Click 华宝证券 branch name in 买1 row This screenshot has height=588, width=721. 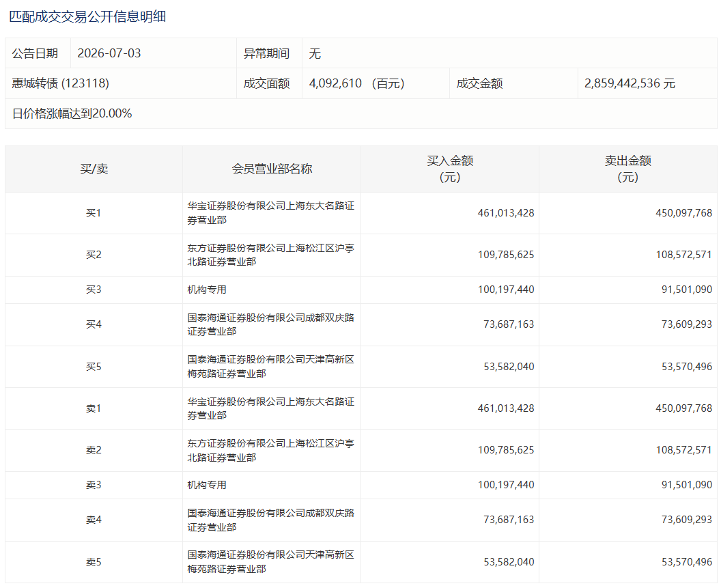pos(271,213)
